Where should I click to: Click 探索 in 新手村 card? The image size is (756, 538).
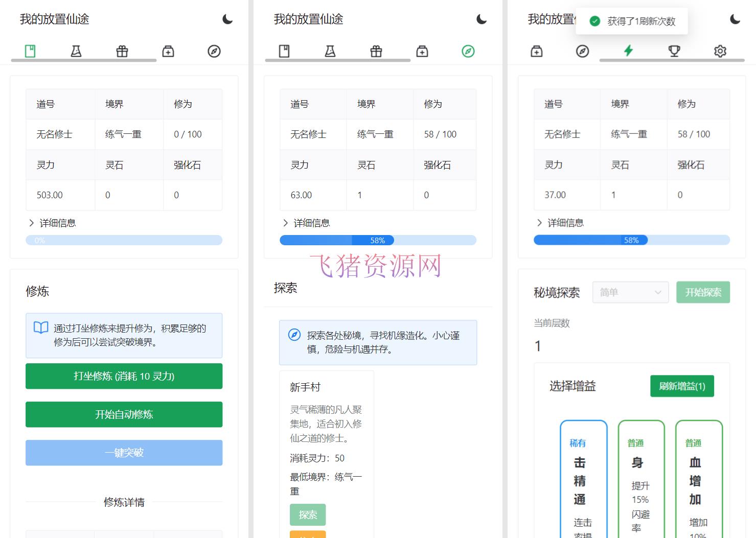point(308,514)
